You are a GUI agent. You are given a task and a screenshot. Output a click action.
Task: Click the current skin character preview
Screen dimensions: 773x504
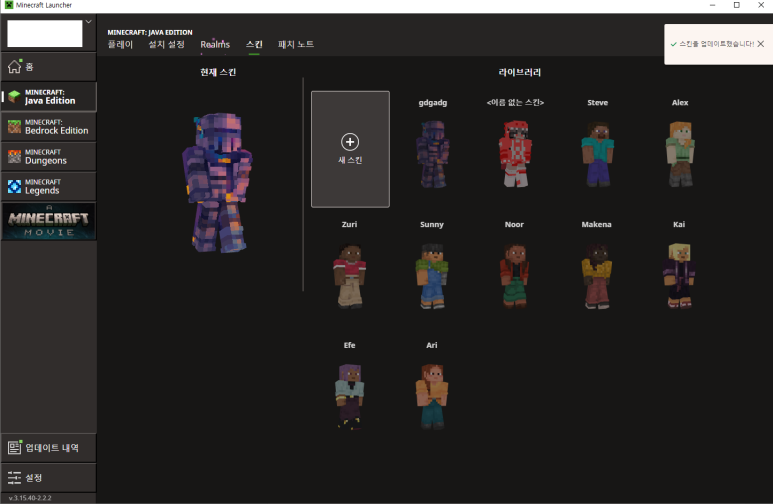[217, 182]
